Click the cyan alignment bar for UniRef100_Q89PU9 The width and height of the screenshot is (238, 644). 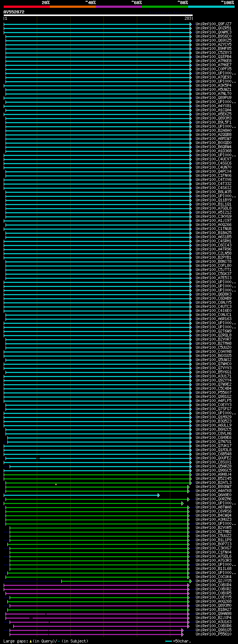(98, 98)
